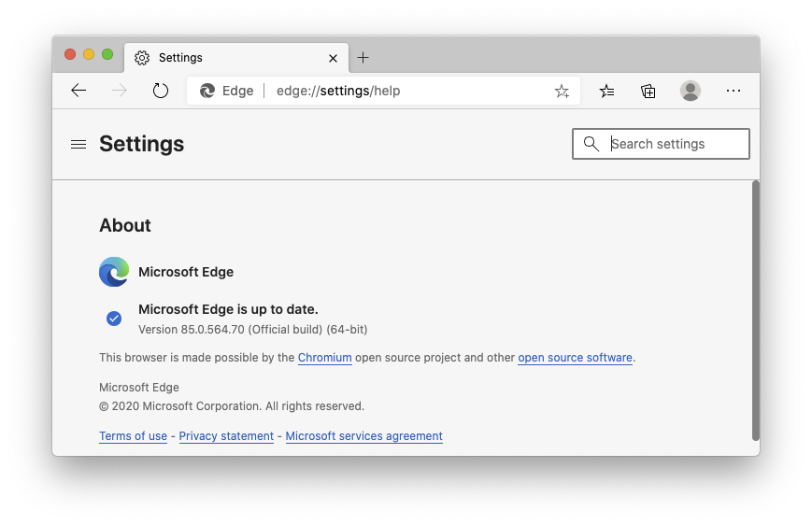
Task: Open the open source software link
Action: coord(575,358)
